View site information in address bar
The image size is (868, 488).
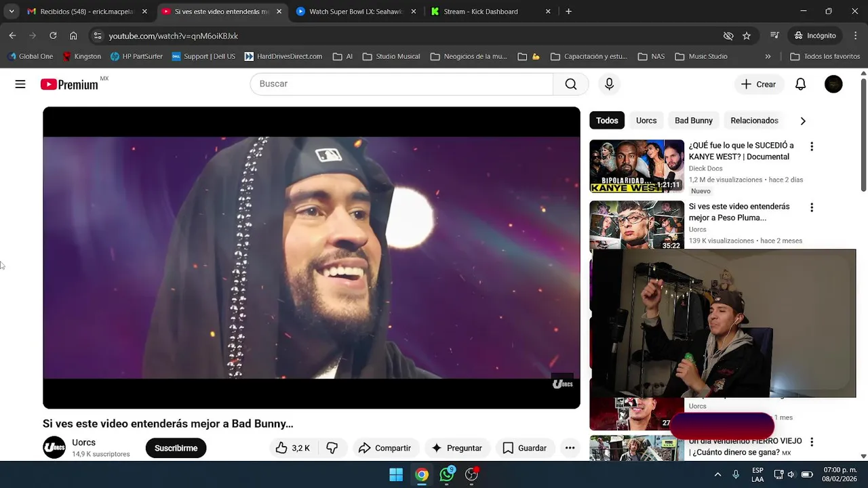pos(98,35)
